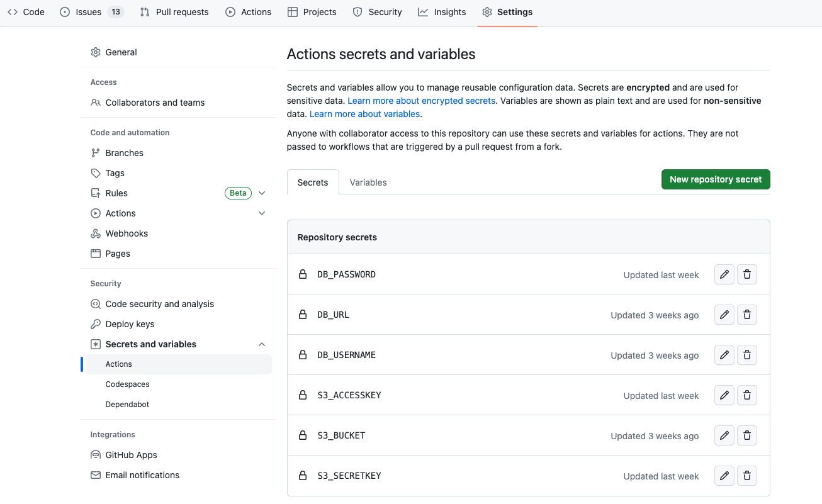Viewport: 822px width, 504px height.
Task: Click the Webhooks icon in sidebar
Action: (x=96, y=233)
